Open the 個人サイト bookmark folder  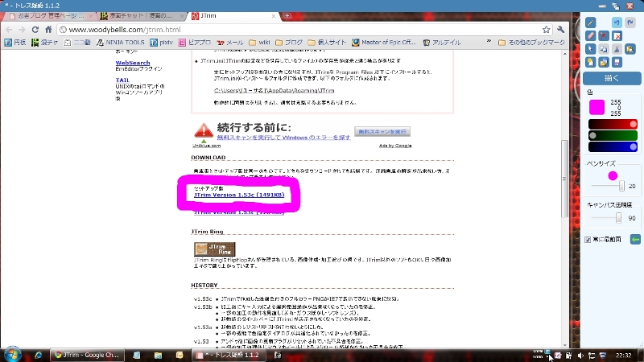tap(328, 43)
